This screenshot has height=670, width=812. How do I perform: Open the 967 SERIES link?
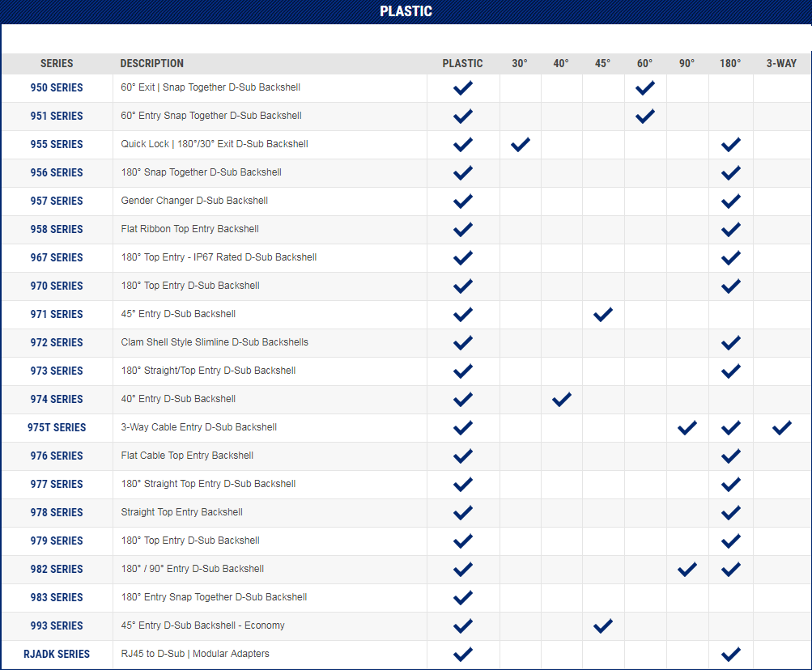(57, 257)
